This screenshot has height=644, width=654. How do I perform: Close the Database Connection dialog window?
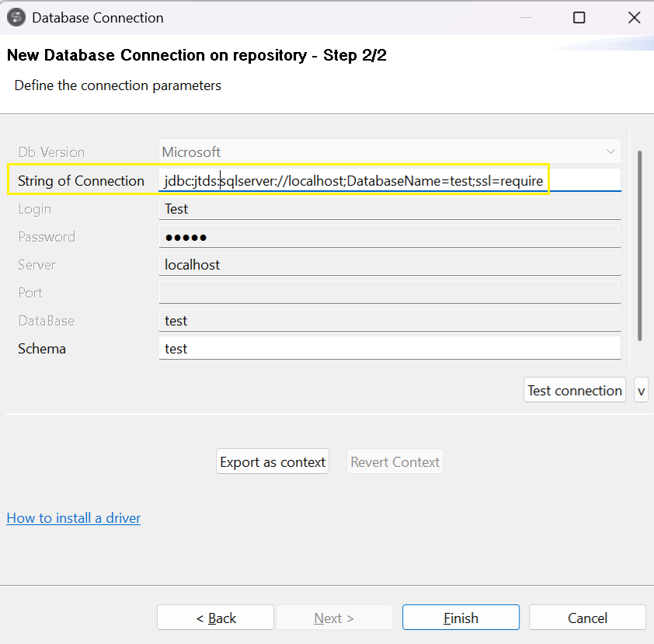[x=633, y=17]
